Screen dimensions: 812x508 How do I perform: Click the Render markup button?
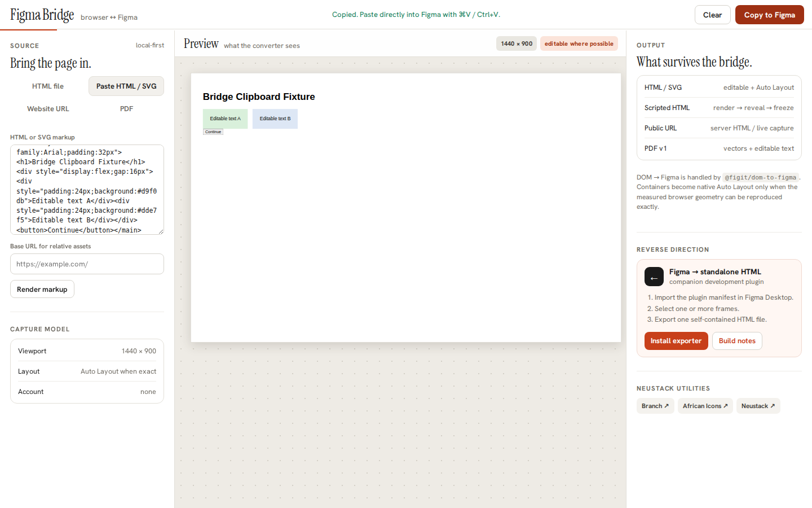[x=42, y=289]
